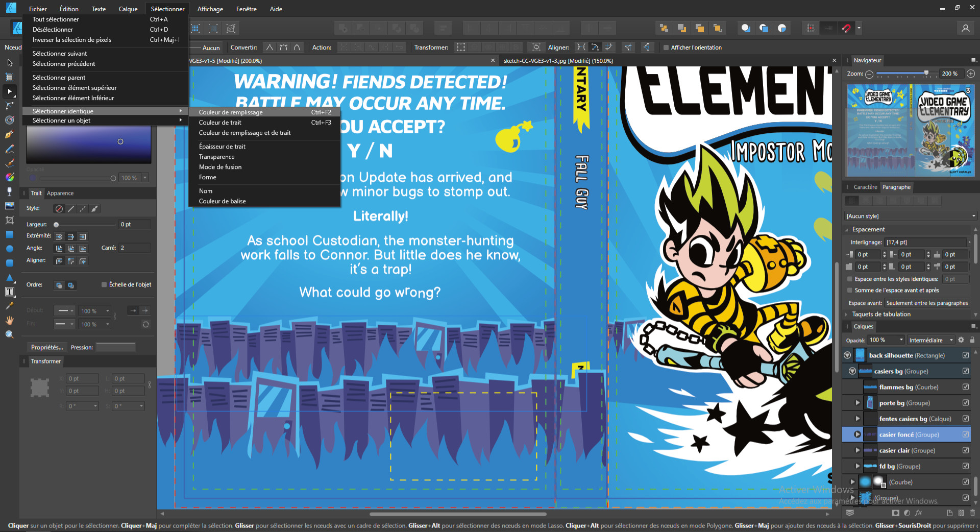Select the Vector Crop tool
Image resolution: width=980 pixels, height=532 pixels.
coord(9,220)
